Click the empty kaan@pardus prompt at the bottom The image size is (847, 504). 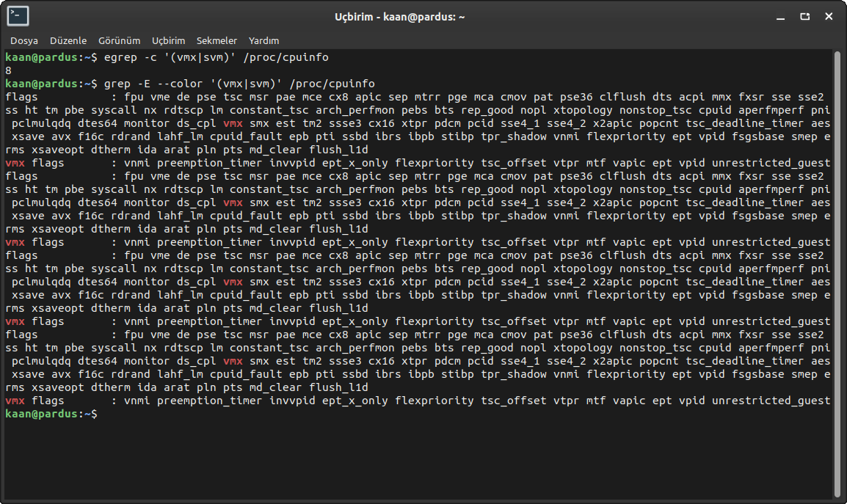click(50, 414)
